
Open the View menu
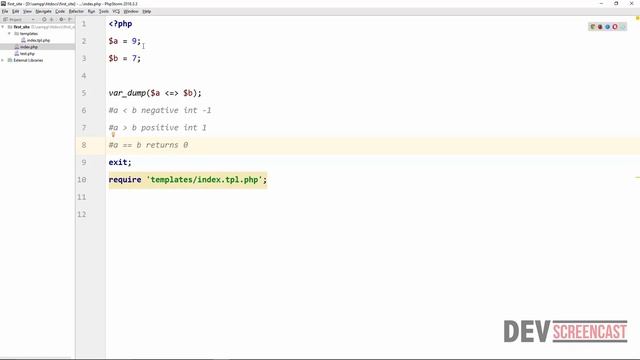(27, 11)
